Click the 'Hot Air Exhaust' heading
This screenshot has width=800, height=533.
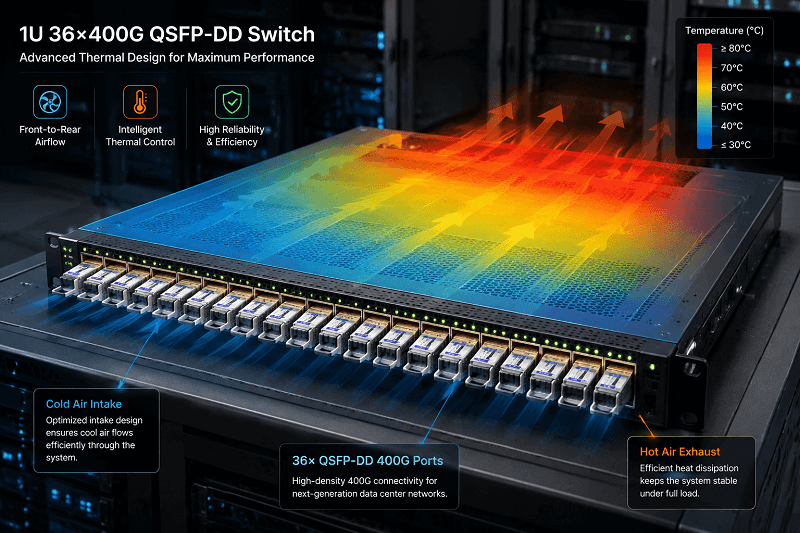[680, 452]
